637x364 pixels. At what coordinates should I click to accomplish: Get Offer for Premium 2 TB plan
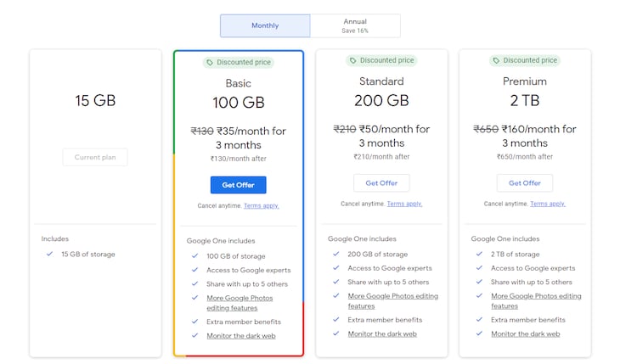525,183
